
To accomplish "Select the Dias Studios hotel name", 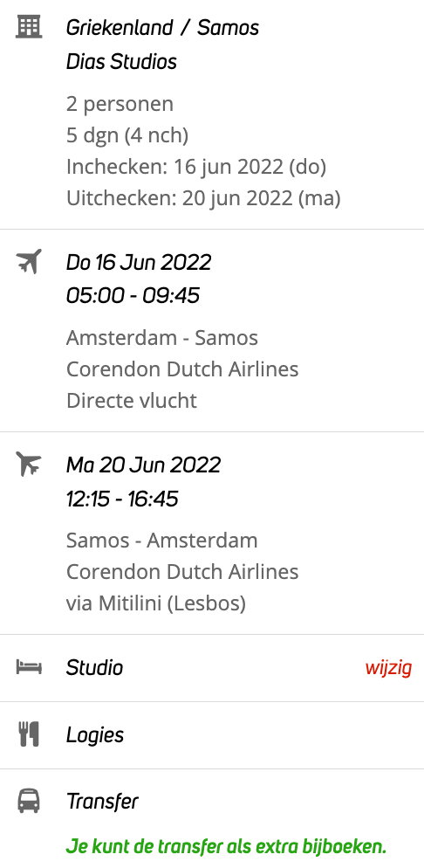I will click(x=121, y=61).
